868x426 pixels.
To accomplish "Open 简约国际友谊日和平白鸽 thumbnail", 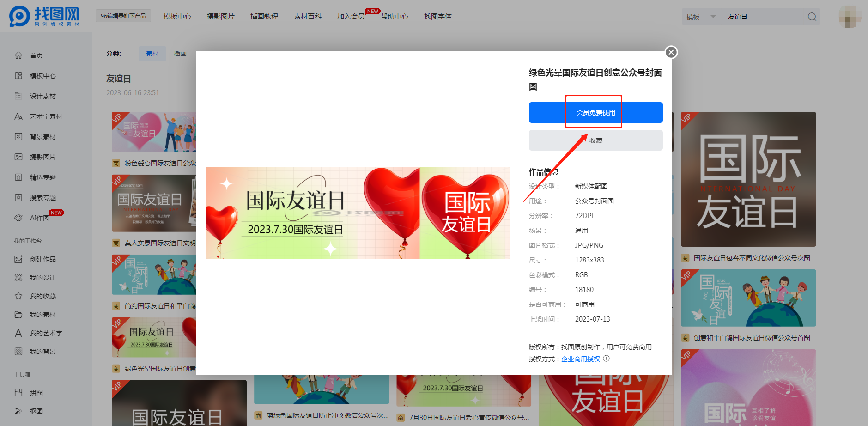I will click(x=154, y=274).
